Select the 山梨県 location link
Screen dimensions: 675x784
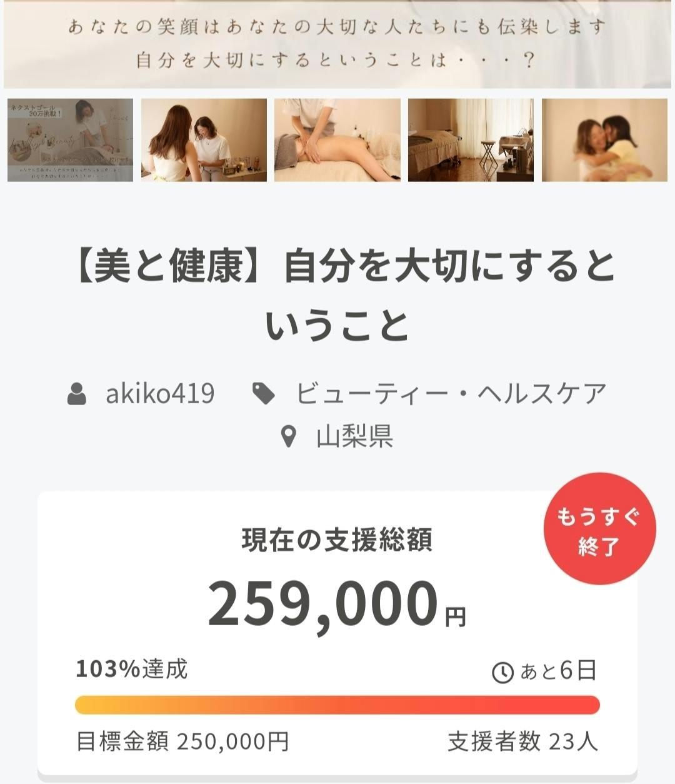354,436
